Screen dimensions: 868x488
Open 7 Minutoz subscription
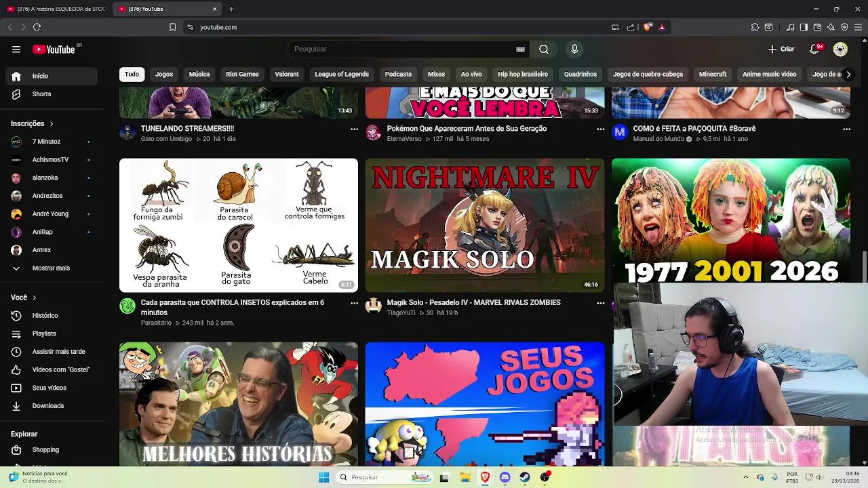[52, 142]
